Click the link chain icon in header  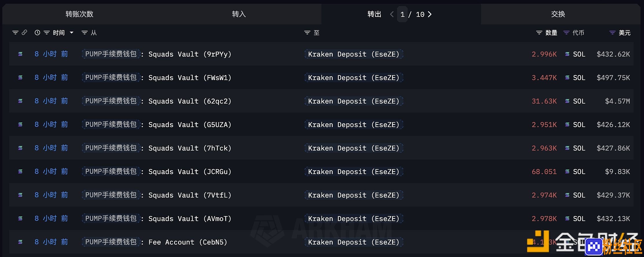click(24, 32)
